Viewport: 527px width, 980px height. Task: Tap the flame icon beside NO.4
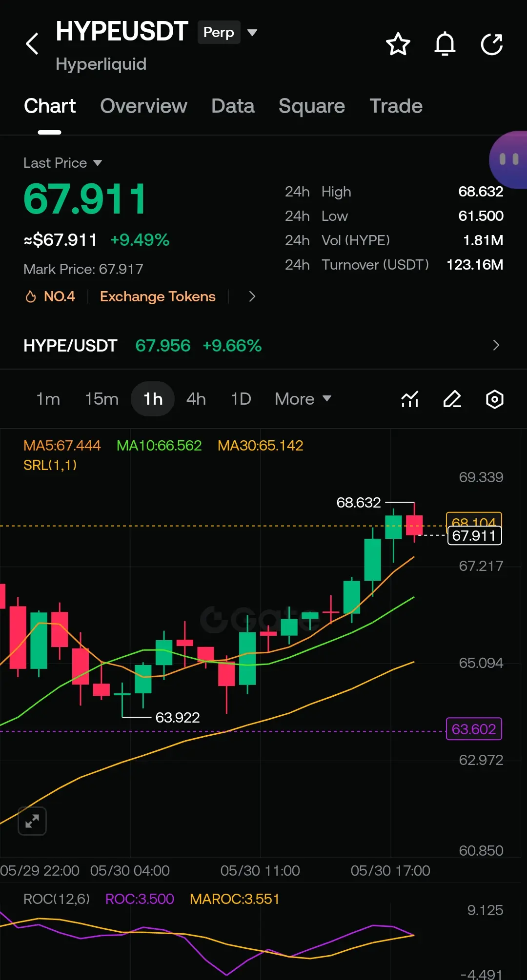31,296
